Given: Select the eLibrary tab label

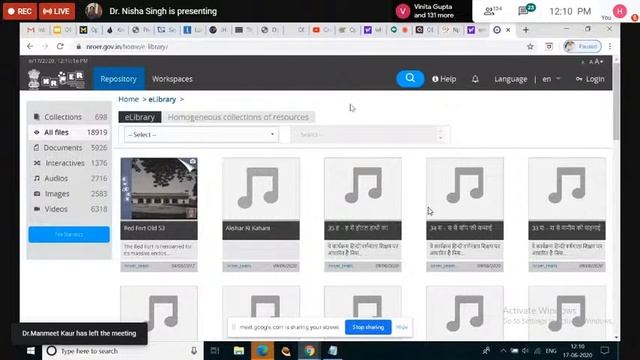Looking at the screenshot, I should click(x=140, y=117).
